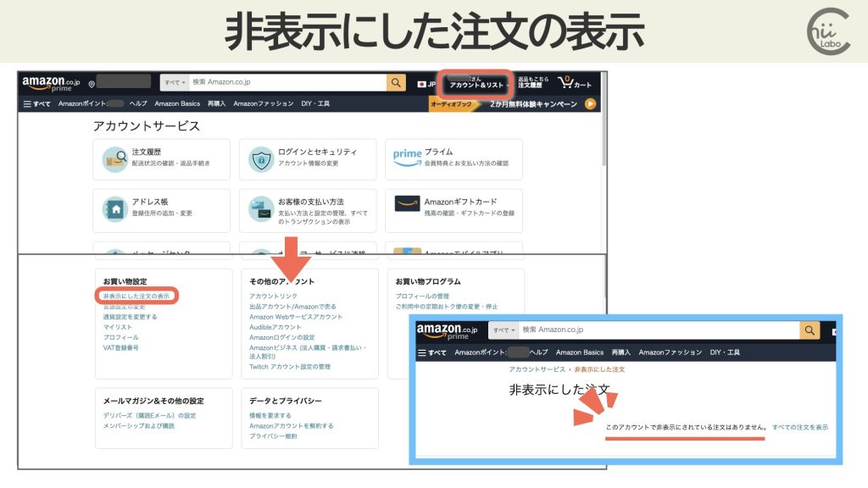This screenshot has width=868, height=488.
Task: Click the アドレス帳 house icon
Action: point(115,209)
